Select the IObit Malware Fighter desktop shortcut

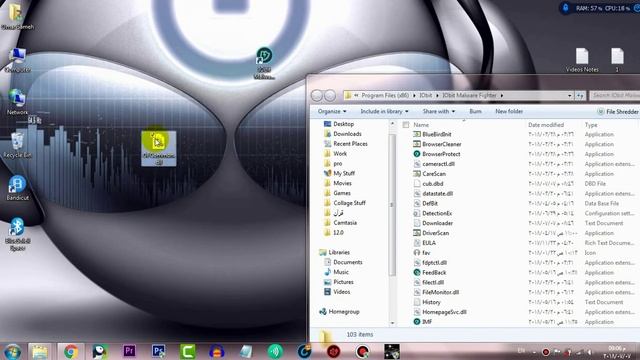click(264, 63)
